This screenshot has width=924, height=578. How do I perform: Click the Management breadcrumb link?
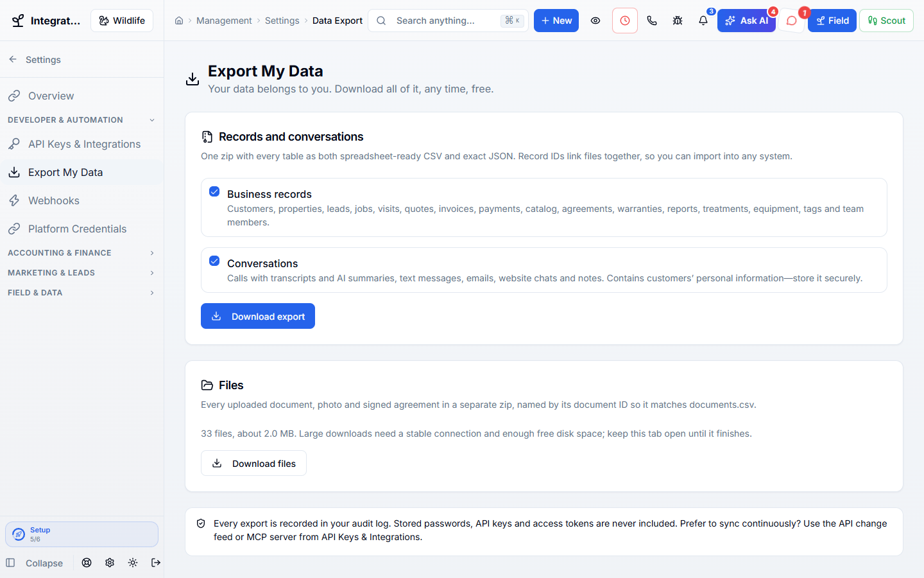coord(224,21)
